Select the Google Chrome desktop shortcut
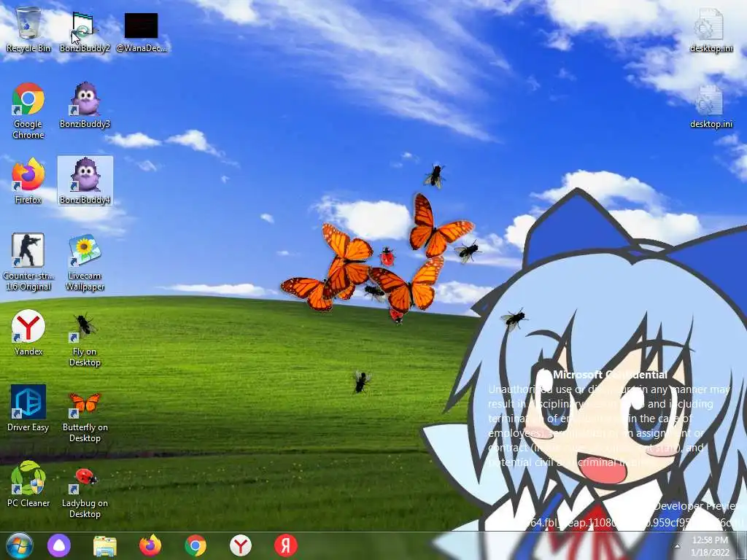The image size is (747, 560). pyautogui.click(x=28, y=111)
